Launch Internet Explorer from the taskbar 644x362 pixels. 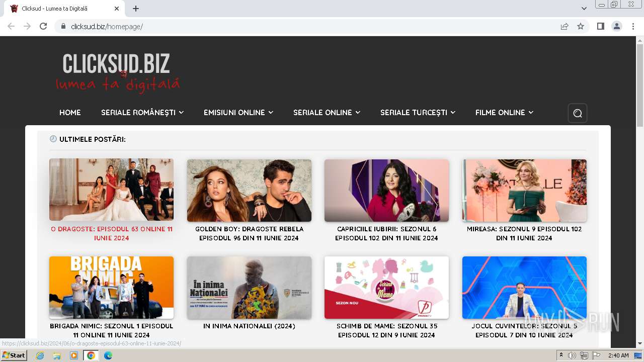(x=40, y=355)
